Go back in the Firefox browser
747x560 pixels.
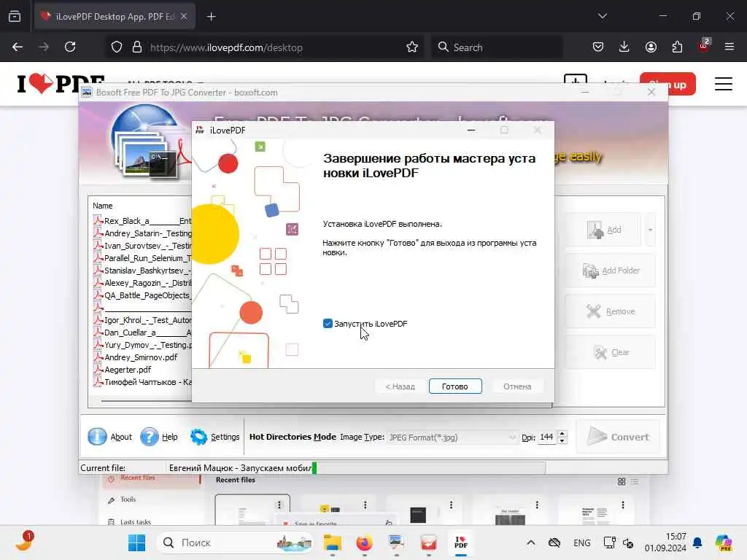pos(18,47)
